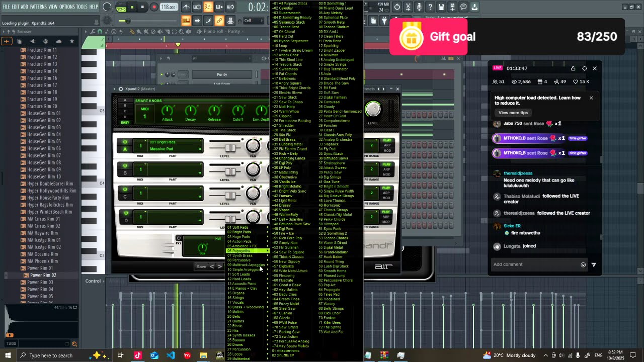Screen dimensions: 644x362
Task: Open the Xpand!2 plugin gear settings icon
Action: click(x=121, y=89)
